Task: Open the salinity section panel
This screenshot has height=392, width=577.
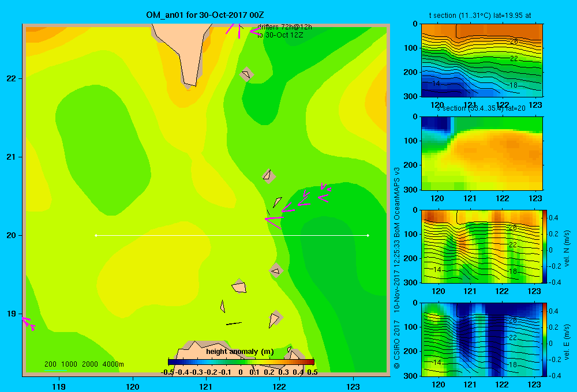Action: (x=482, y=153)
